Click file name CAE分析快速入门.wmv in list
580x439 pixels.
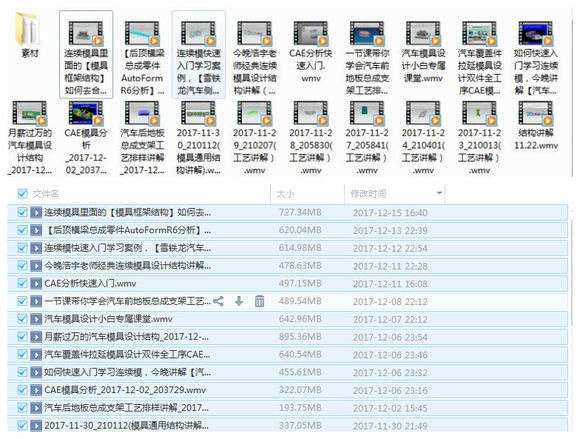click(x=90, y=284)
